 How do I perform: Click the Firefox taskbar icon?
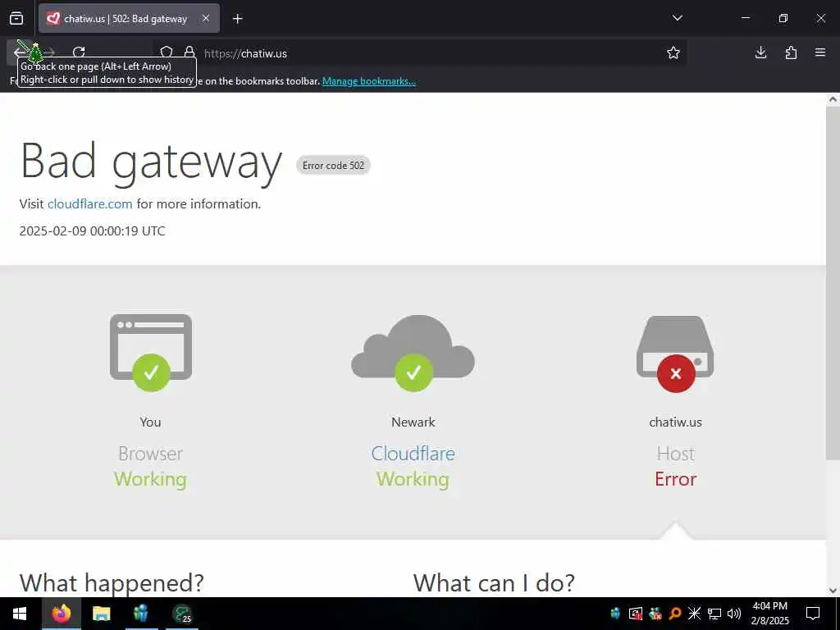[x=61, y=614]
